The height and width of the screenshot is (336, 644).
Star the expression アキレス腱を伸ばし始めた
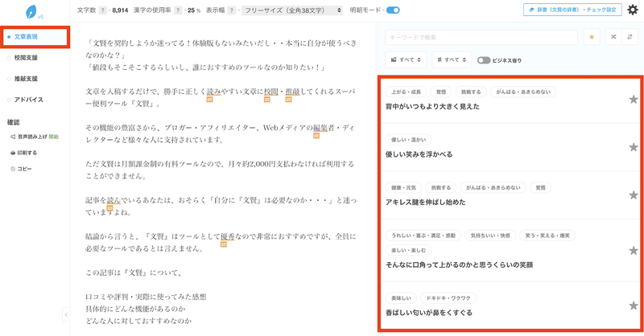pos(634,195)
